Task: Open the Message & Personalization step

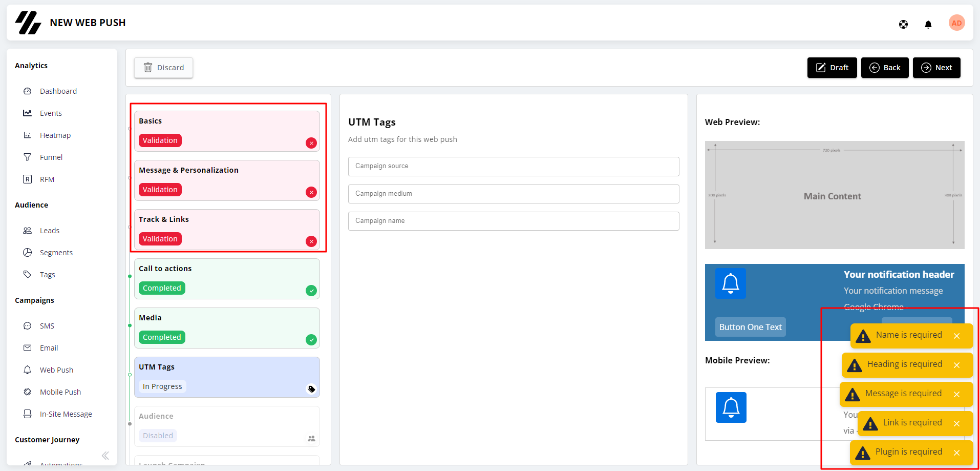Action: tap(227, 180)
